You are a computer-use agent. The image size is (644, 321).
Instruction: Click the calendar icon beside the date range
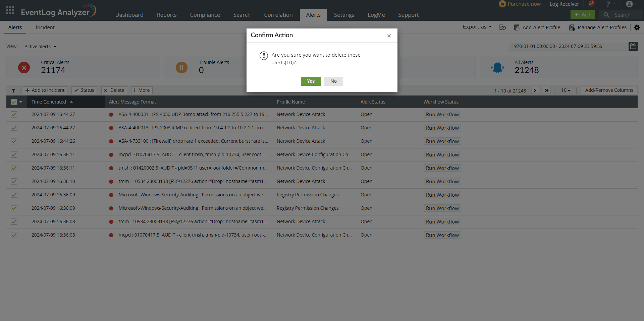(633, 46)
